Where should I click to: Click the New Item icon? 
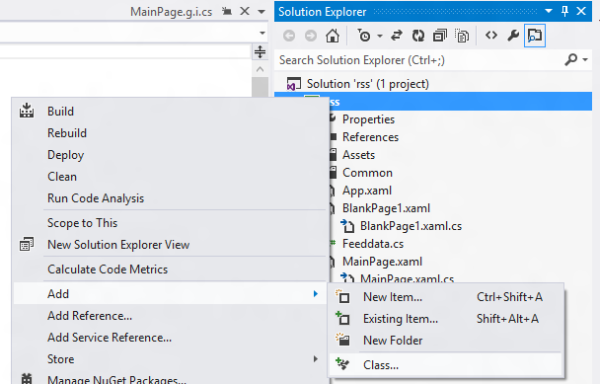point(343,296)
